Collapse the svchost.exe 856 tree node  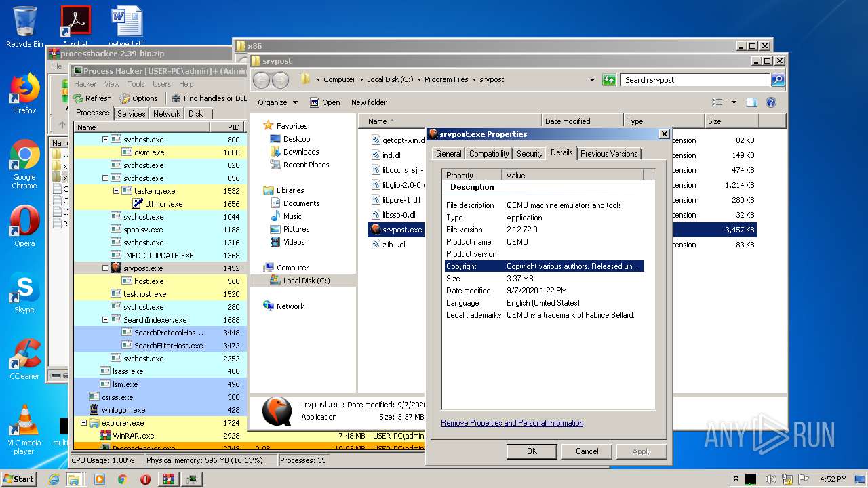[105, 178]
